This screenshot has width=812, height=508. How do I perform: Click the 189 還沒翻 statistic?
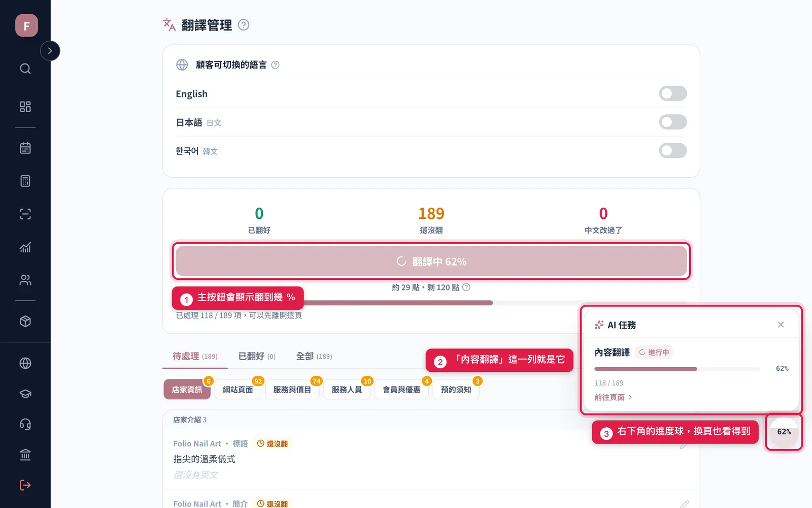tap(431, 220)
